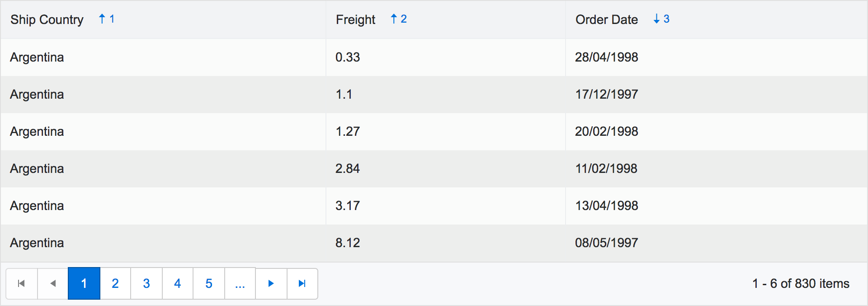Select the row with freight 0.33
The width and height of the screenshot is (868, 306).
(348, 57)
